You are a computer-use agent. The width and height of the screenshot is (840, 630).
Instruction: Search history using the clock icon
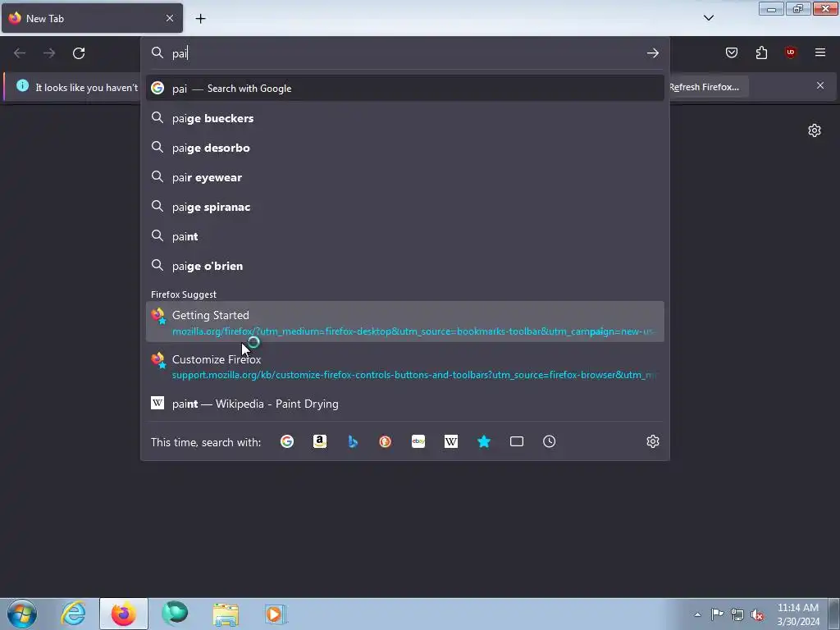[549, 441]
